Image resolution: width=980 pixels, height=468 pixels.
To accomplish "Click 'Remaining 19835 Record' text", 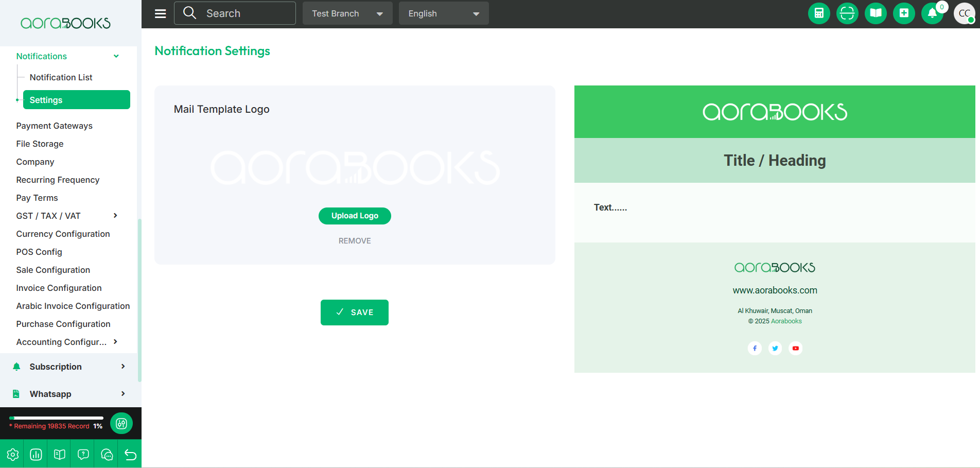I will pos(51,426).
